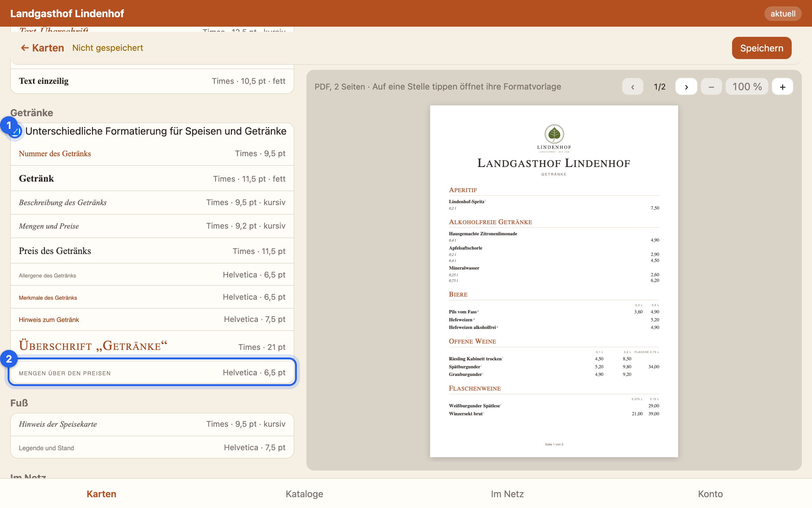
Task: Tap 'Winzersekt brut' item in preview
Action: pyautogui.click(x=465, y=414)
